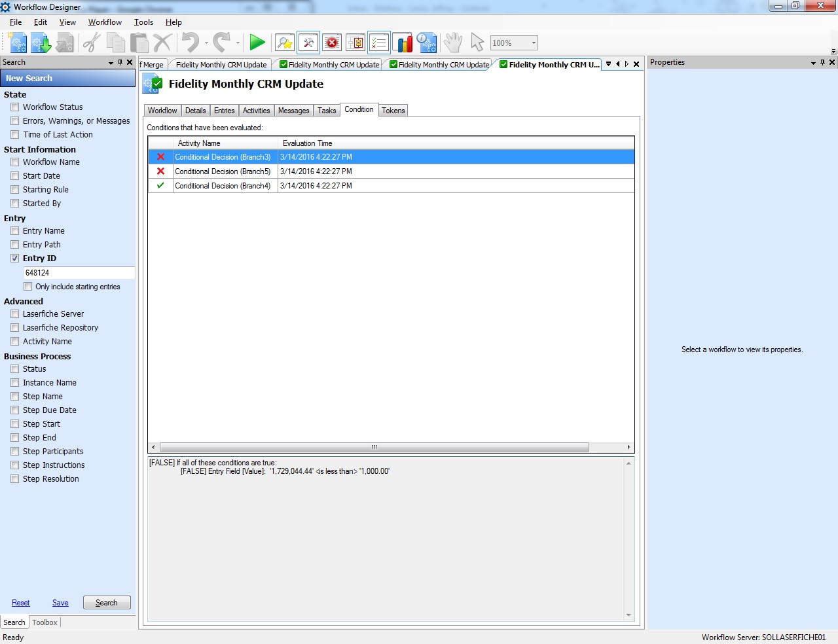838x644 pixels.
Task: Uncheck the Entry ID checkbox
Action: pos(15,259)
